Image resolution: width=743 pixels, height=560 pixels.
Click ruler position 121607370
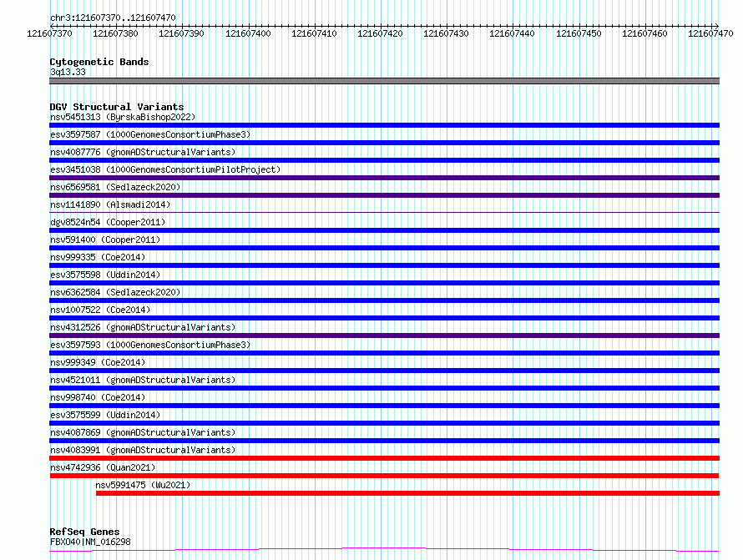click(49, 33)
